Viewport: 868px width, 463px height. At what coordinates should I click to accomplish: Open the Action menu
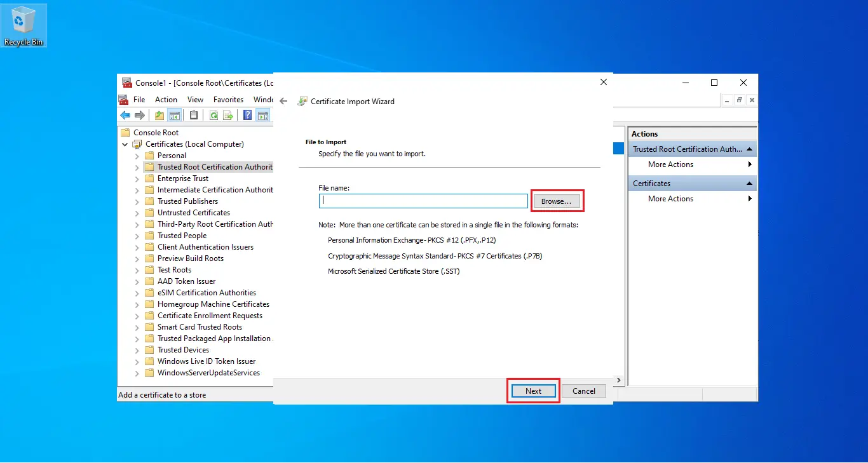tap(166, 100)
